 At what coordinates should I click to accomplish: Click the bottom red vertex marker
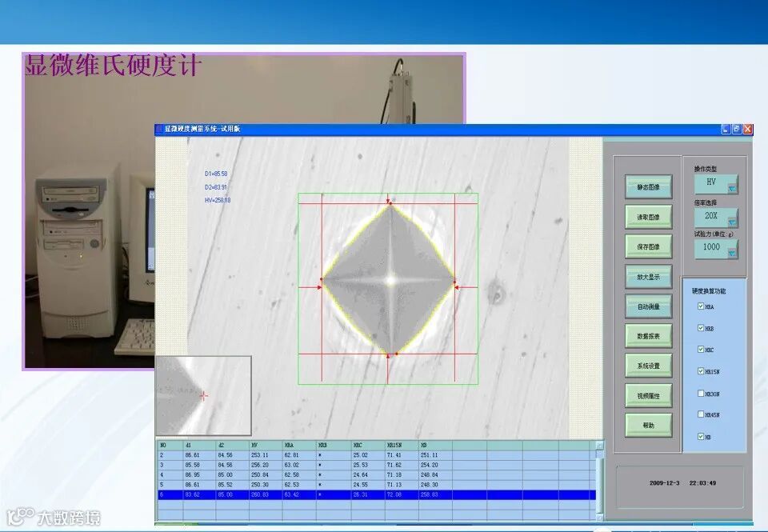(396, 353)
